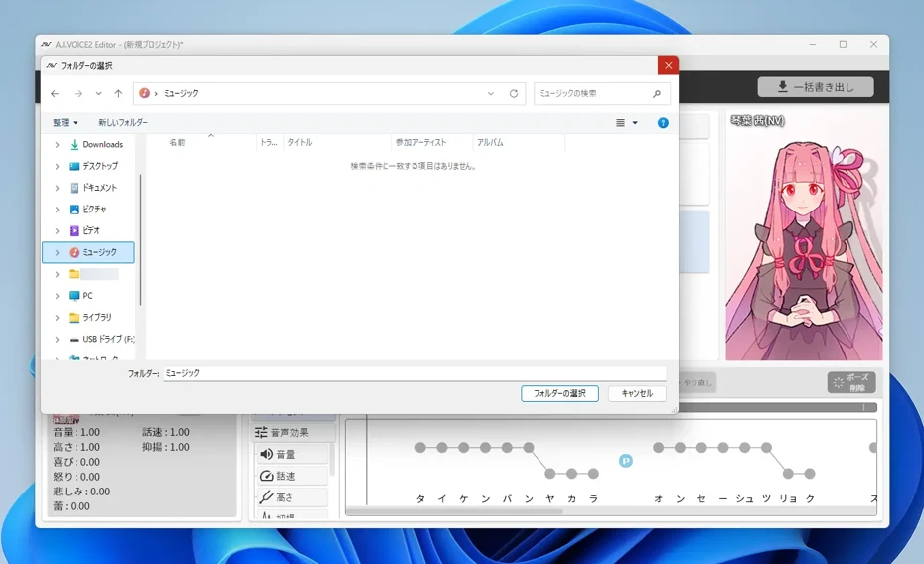924x564 pixels.
Task: Click the 琴葉 茜 character portrait
Action: pyautogui.click(x=804, y=236)
